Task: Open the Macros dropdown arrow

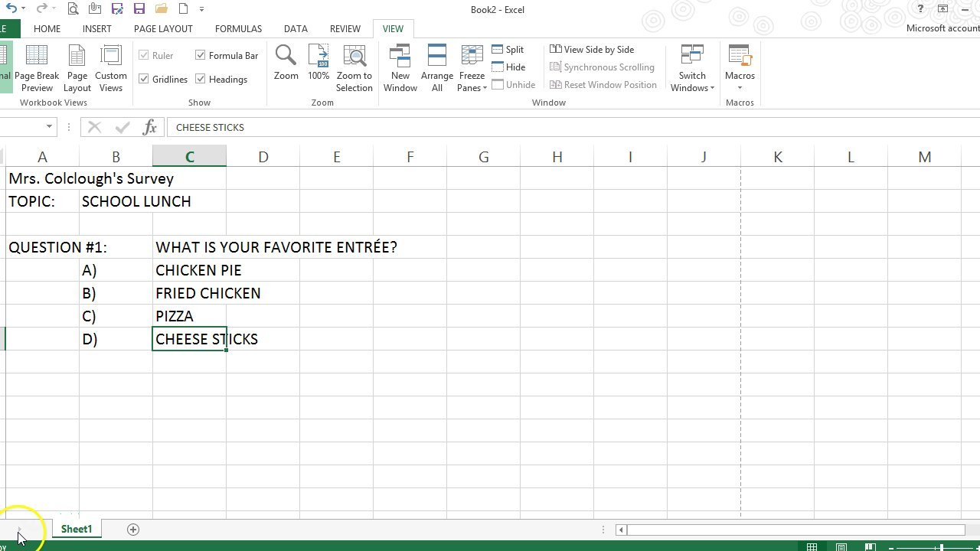Action: (740, 88)
